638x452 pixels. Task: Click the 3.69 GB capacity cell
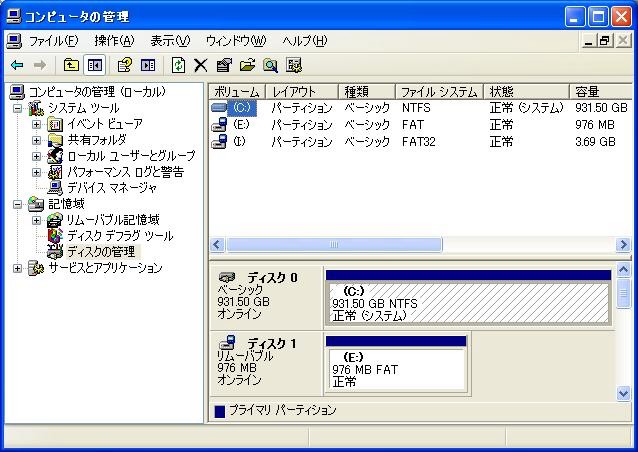595,142
